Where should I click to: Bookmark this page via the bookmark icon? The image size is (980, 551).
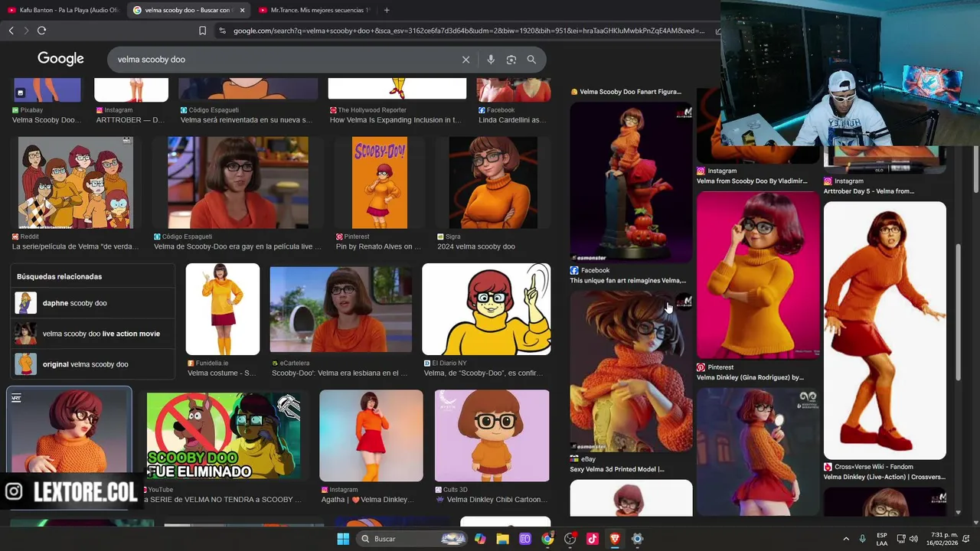pos(202,31)
